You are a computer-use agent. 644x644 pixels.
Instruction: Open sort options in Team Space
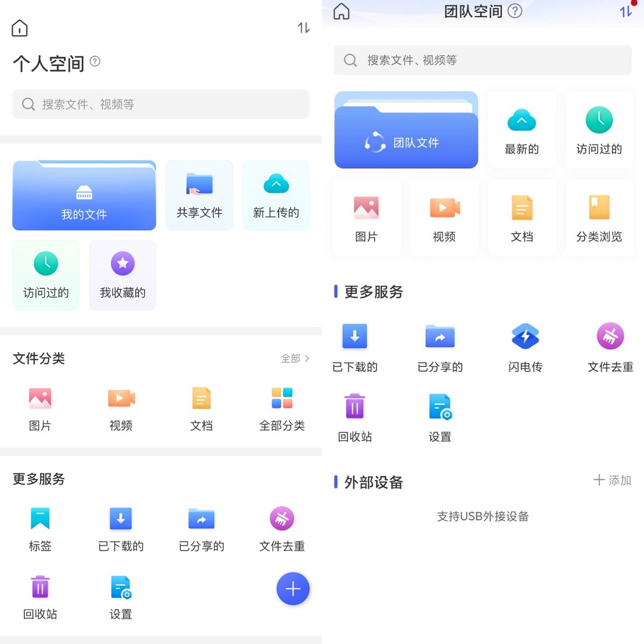pos(626,11)
